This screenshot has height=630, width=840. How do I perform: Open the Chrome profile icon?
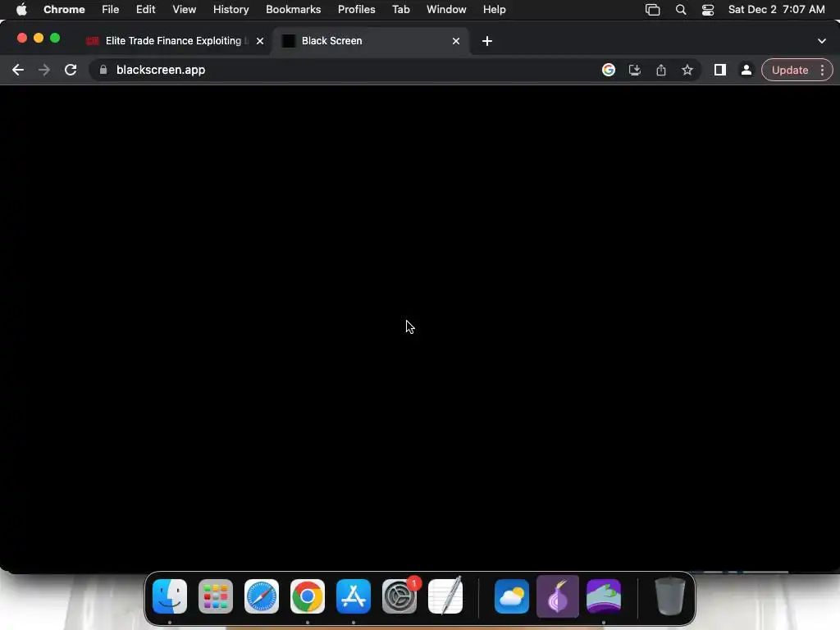pos(746,71)
